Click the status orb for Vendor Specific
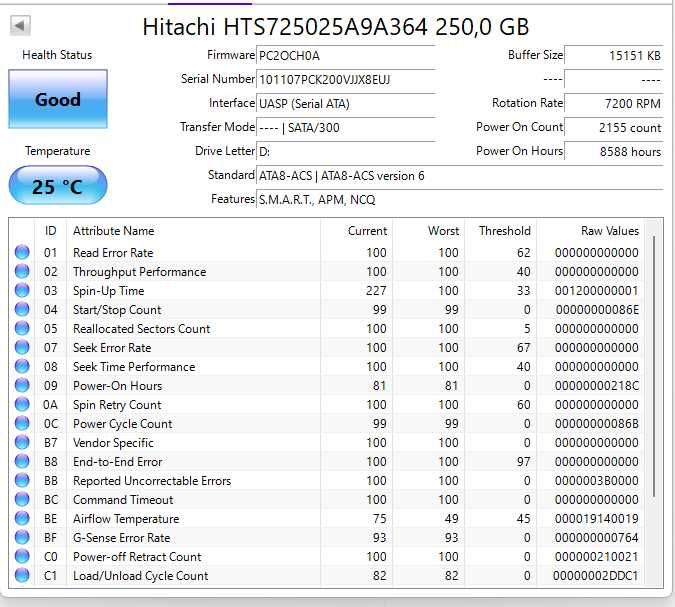This screenshot has width=675, height=607. (x=22, y=442)
